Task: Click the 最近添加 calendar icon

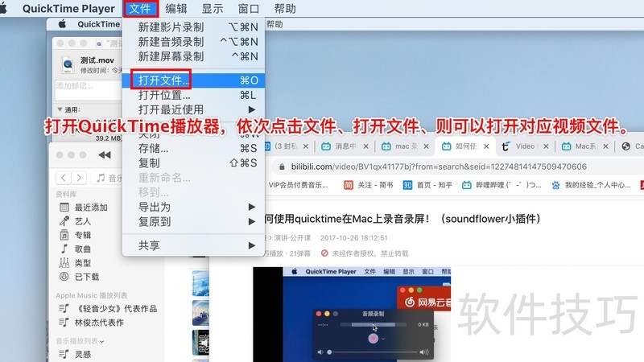Action: pos(64,208)
